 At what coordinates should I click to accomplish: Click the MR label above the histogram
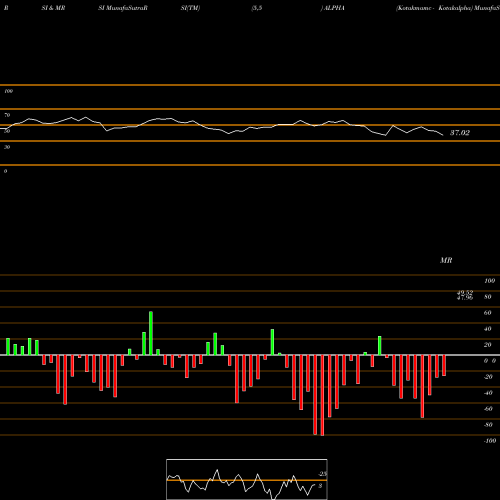click(446, 260)
